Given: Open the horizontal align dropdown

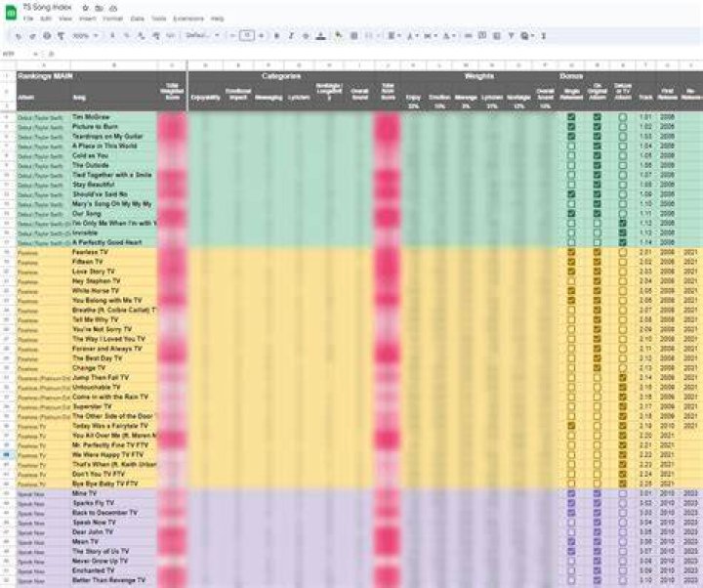Looking at the screenshot, I should 393,36.
